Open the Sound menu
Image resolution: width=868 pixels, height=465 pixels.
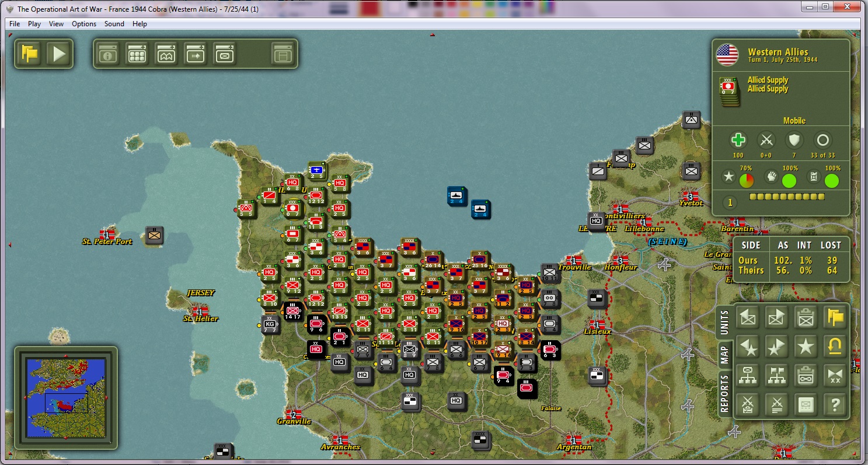pyautogui.click(x=114, y=24)
